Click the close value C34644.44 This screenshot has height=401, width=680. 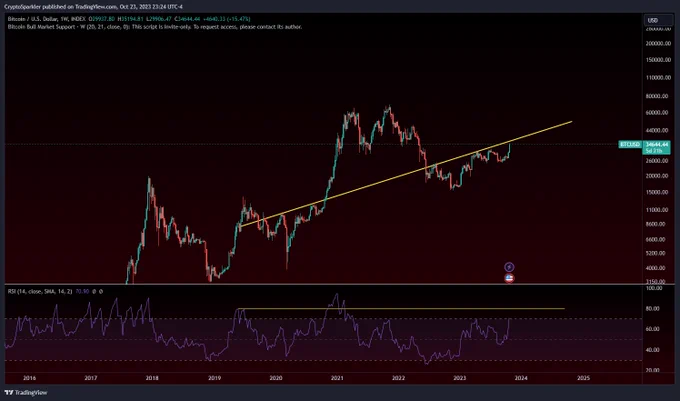point(187,19)
